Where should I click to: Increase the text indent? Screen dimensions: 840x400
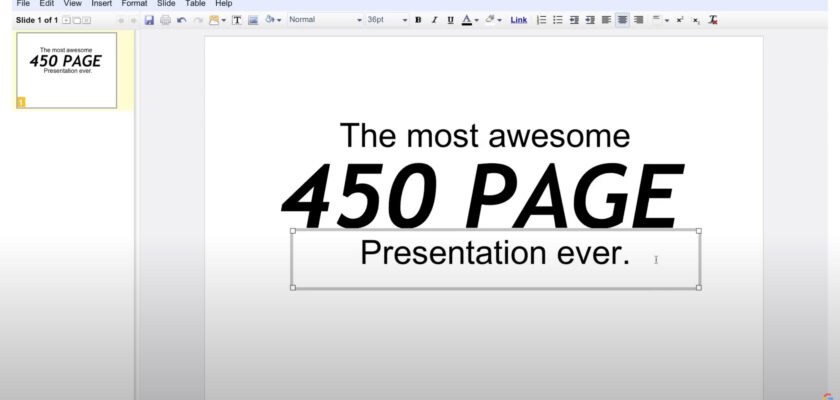click(x=590, y=20)
